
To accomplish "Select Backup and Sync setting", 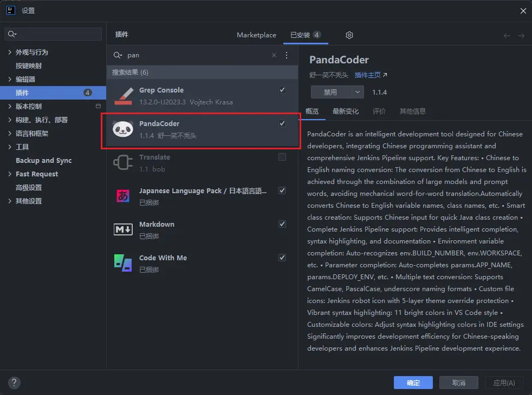I will coord(43,161).
